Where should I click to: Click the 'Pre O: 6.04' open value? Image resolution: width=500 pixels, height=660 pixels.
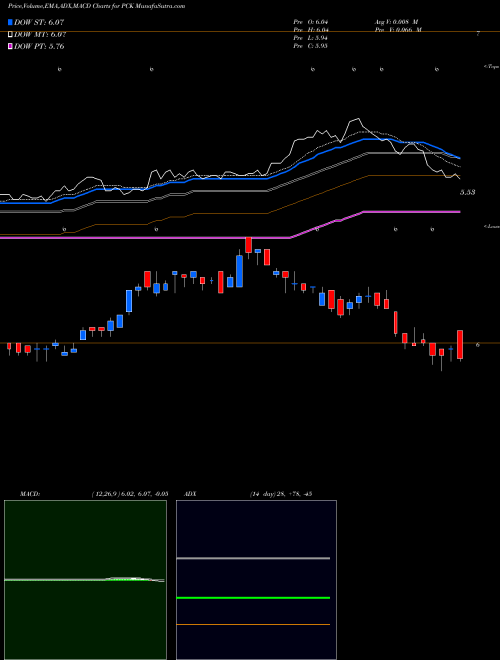[x=311, y=22]
